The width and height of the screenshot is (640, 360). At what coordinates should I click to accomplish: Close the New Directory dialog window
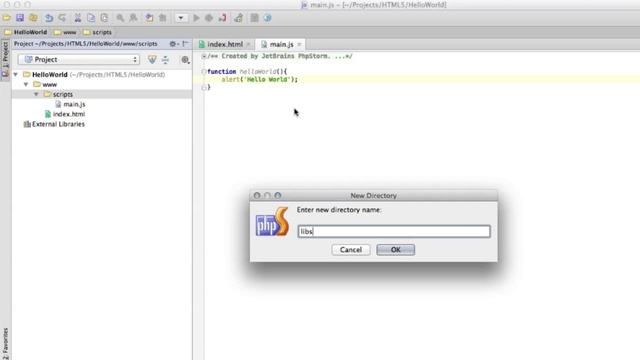tap(257, 196)
